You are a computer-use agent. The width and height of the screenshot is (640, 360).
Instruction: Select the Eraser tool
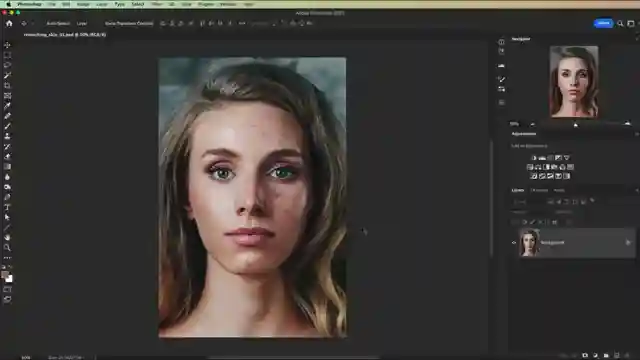point(7,156)
